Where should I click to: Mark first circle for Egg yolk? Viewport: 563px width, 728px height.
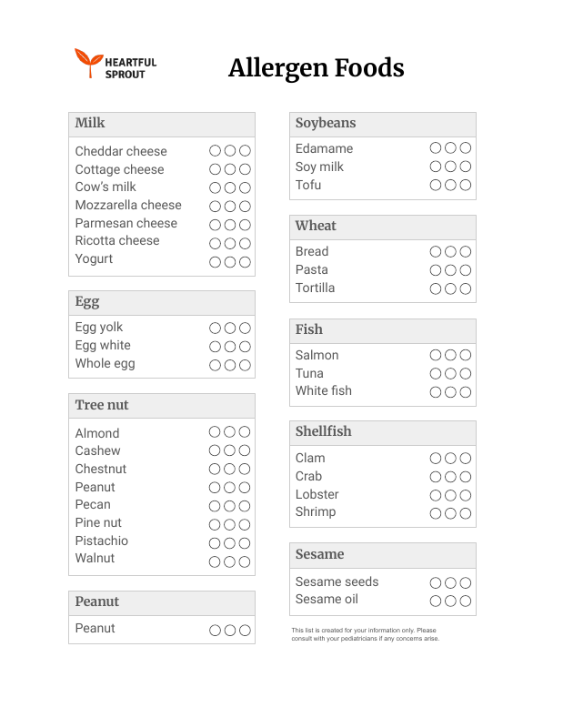tap(215, 329)
